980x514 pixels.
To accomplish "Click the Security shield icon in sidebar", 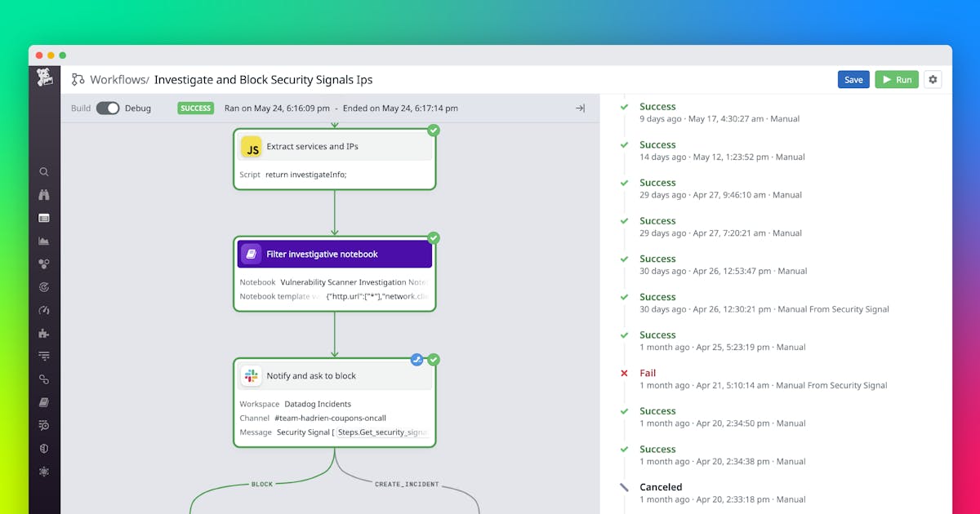I will 44,449.
